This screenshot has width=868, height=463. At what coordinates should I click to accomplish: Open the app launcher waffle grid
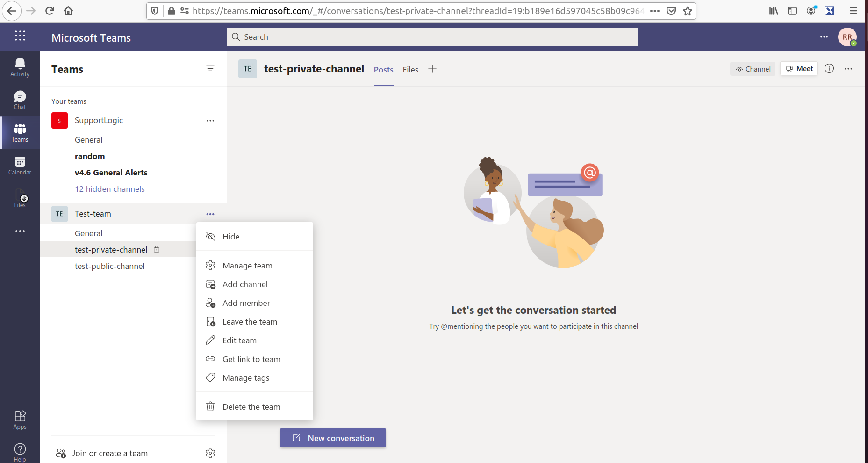pos(20,36)
